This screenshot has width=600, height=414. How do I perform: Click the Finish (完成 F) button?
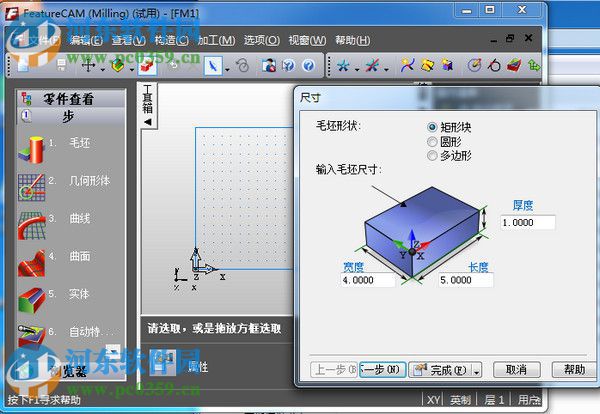click(x=441, y=370)
